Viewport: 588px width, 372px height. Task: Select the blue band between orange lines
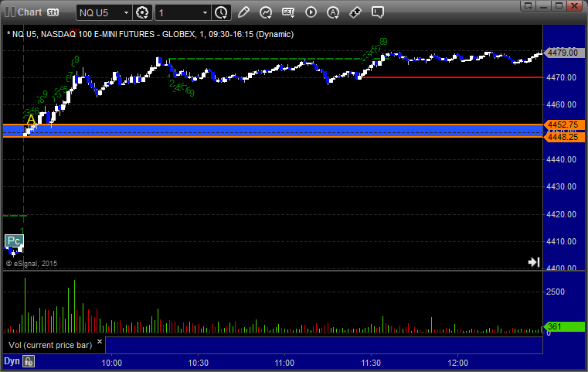click(x=273, y=131)
